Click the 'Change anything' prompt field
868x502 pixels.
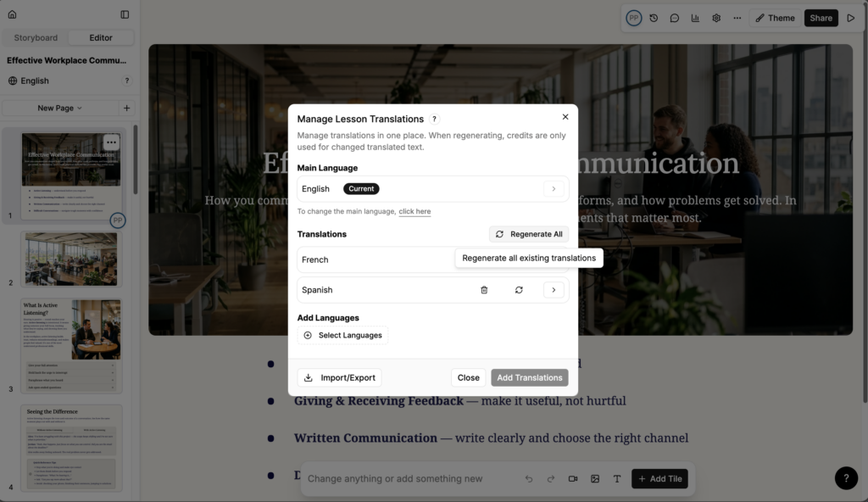tap(395, 479)
